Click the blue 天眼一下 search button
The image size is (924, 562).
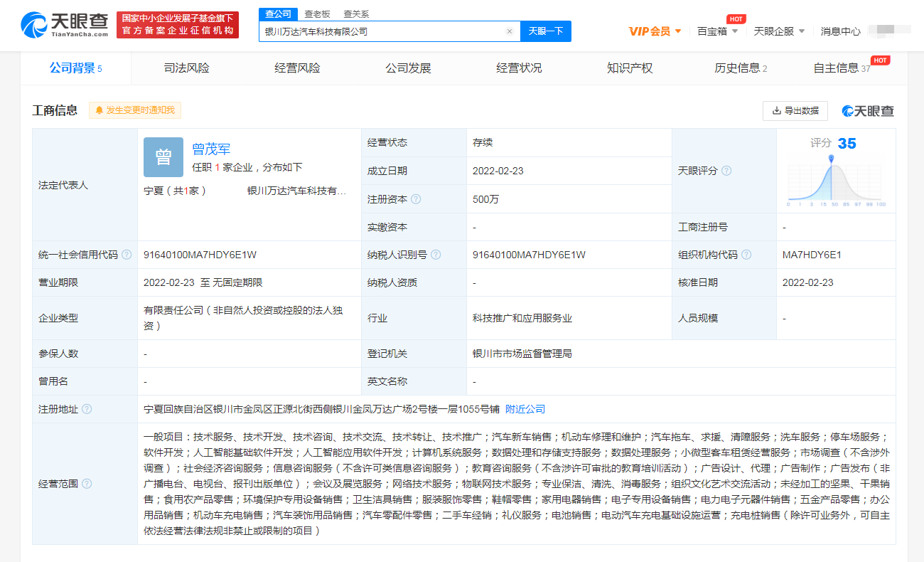pyautogui.click(x=546, y=31)
